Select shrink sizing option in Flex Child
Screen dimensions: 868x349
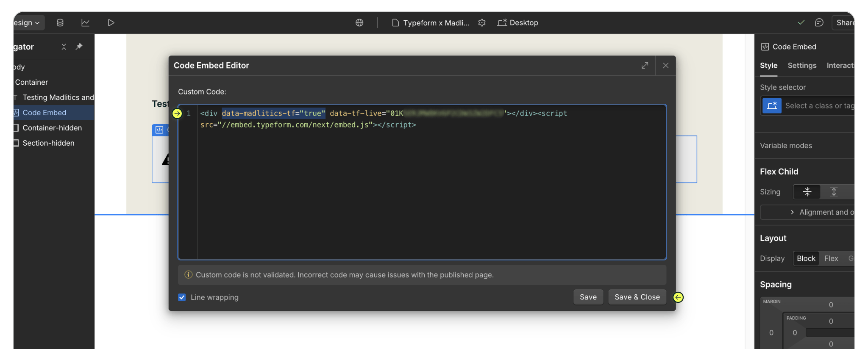(x=807, y=192)
